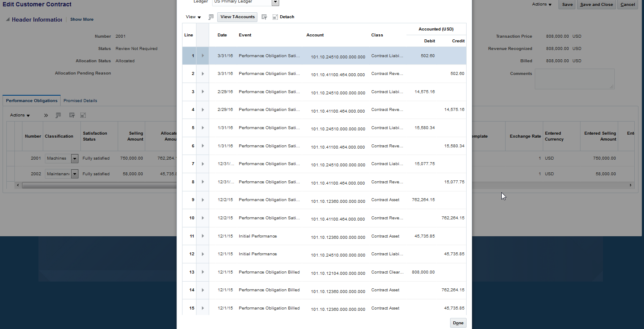Click the Line column header
The width and height of the screenshot is (644, 329).
(x=188, y=35)
